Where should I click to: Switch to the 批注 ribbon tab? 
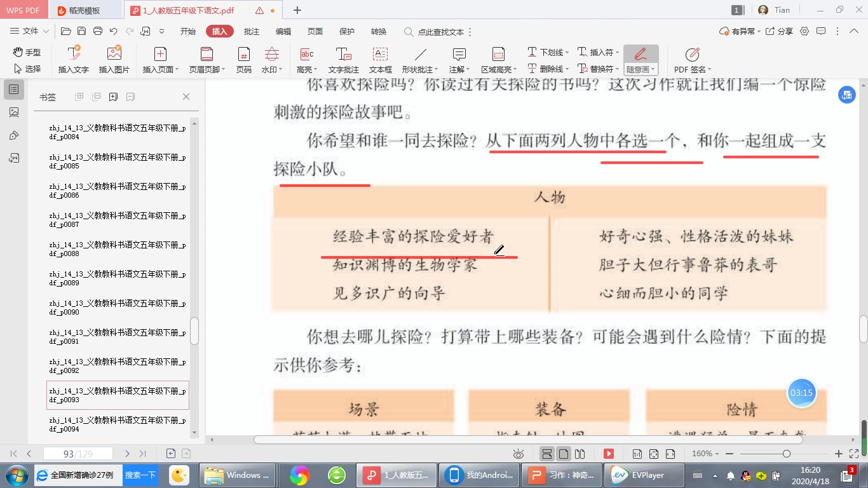coord(252,31)
